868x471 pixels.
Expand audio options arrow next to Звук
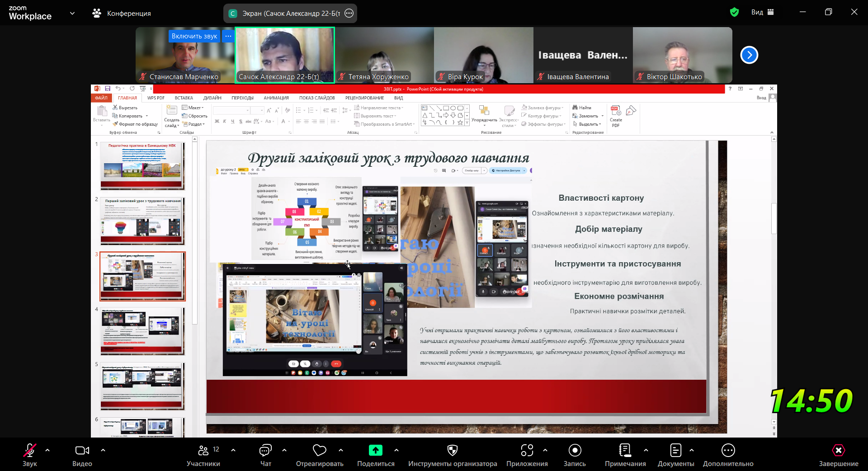coord(47,450)
